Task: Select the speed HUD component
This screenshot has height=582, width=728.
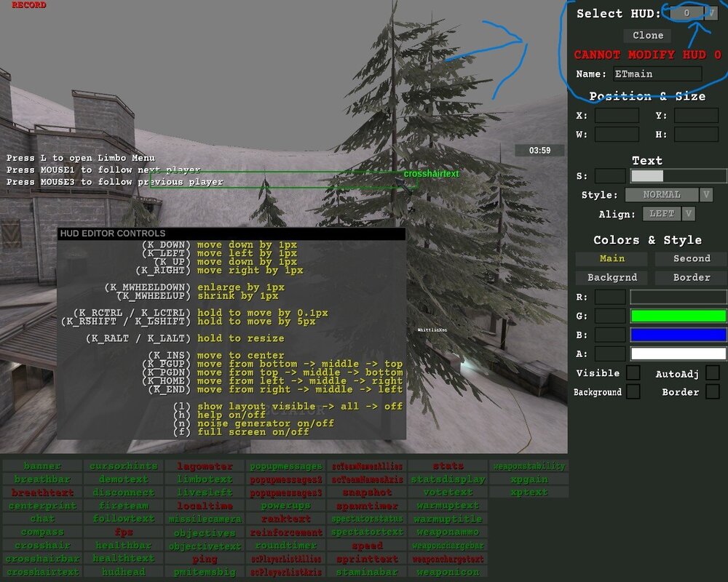Action: pos(367,546)
